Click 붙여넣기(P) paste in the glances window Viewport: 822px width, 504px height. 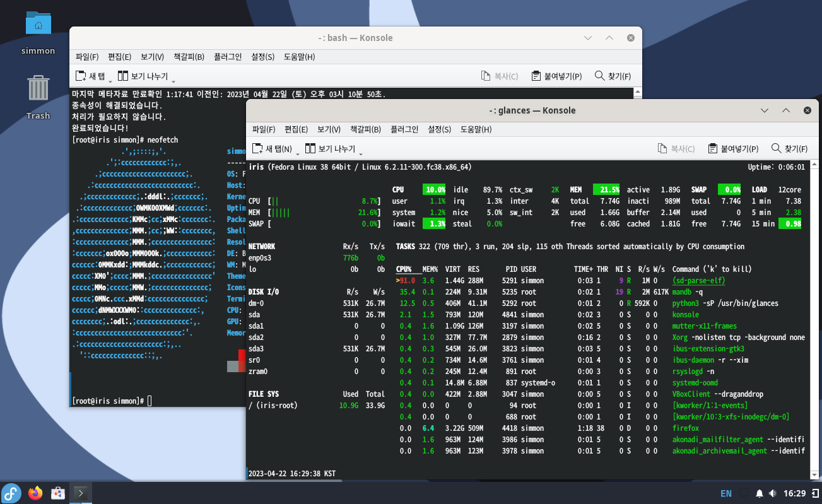click(x=732, y=149)
